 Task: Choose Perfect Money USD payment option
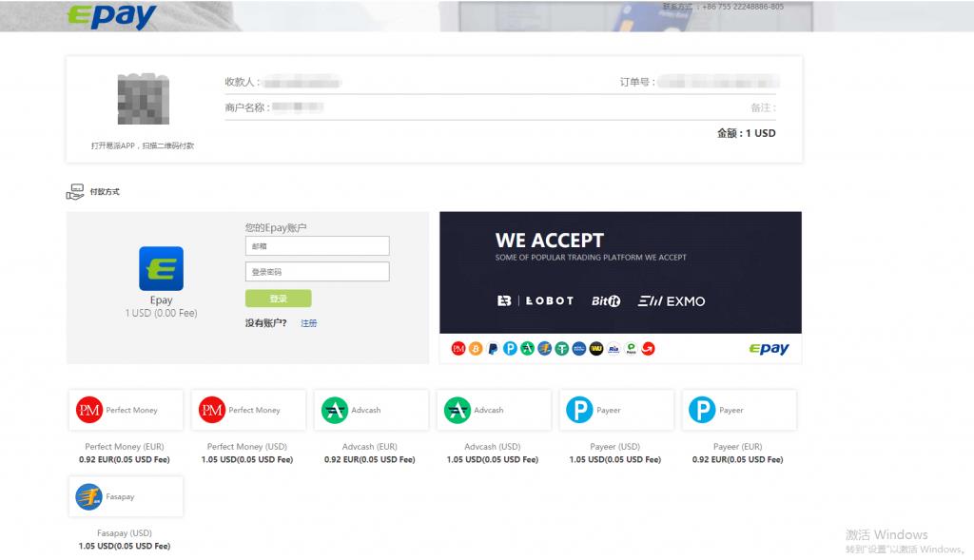point(248,410)
